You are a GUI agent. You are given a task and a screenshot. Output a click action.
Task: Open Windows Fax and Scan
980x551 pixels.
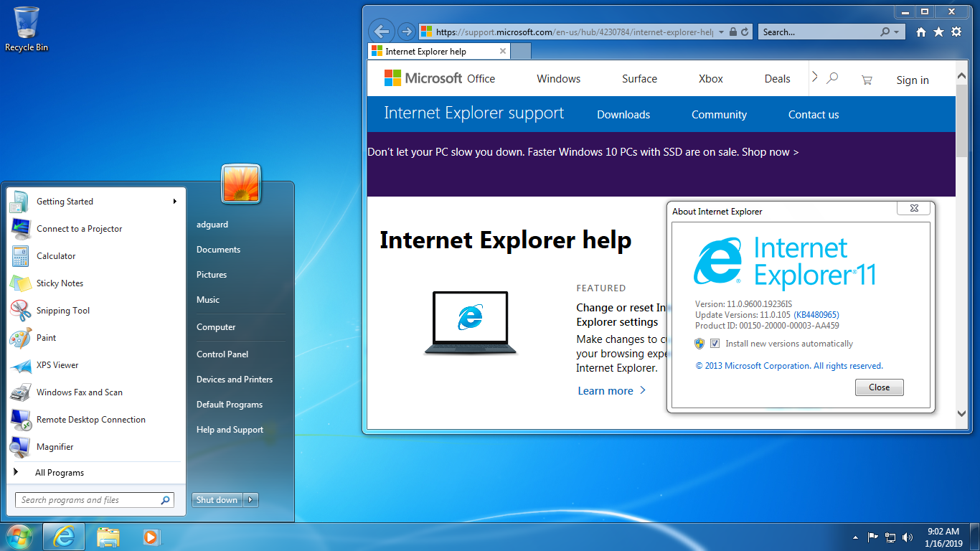97,392
